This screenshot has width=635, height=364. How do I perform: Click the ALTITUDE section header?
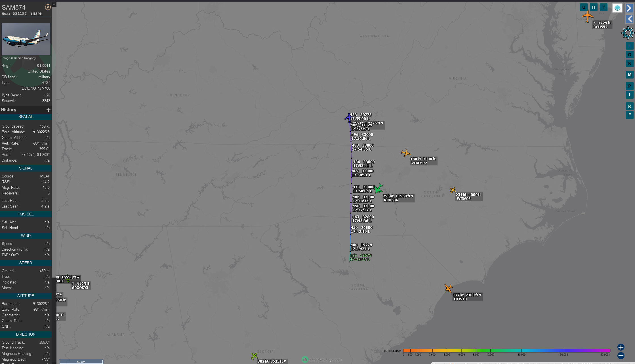tap(26, 296)
